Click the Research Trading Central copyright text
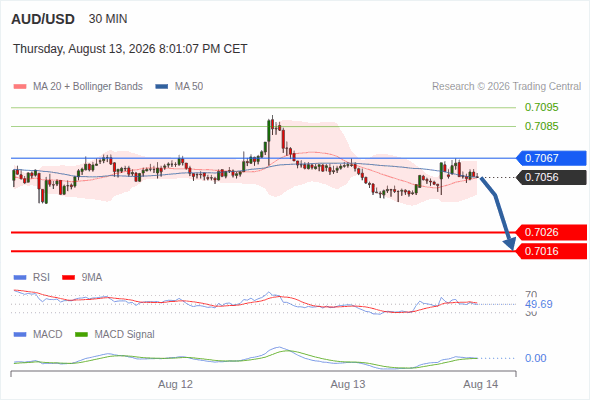 506,87
